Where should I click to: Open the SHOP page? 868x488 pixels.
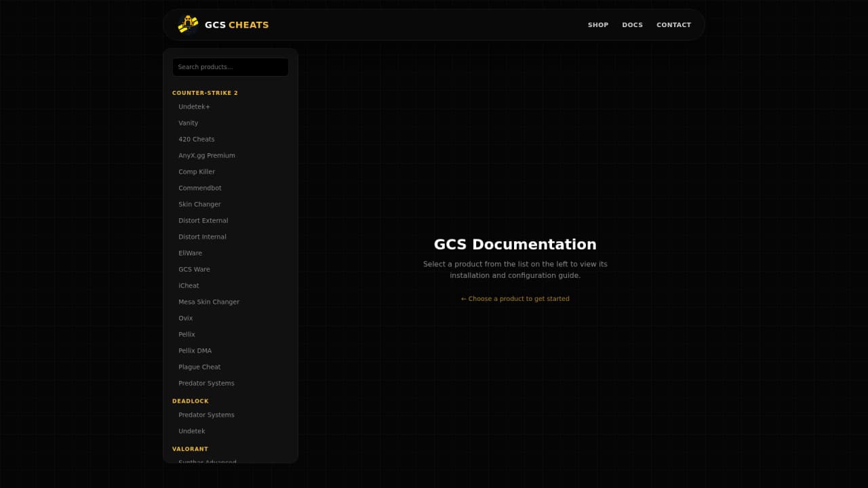[598, 25]
